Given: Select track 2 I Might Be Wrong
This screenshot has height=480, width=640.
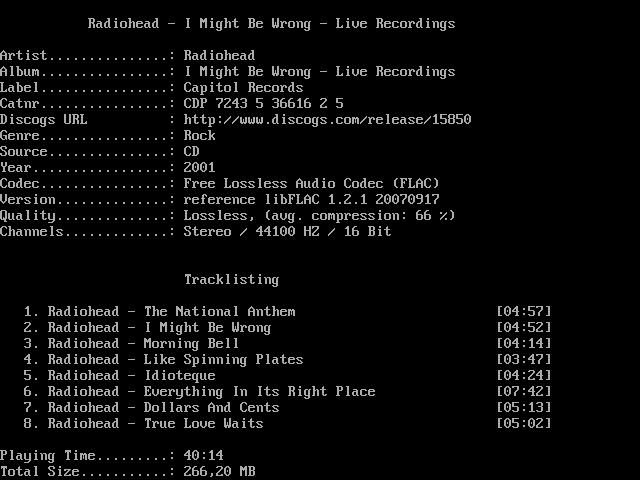Looking at the screenshot, I should (x=159, y=328).
